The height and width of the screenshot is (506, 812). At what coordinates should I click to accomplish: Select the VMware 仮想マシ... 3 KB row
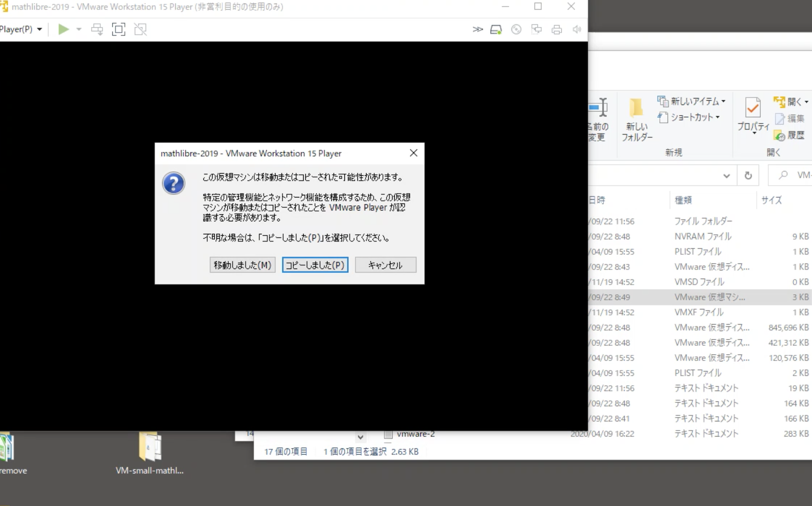[700, 297]
